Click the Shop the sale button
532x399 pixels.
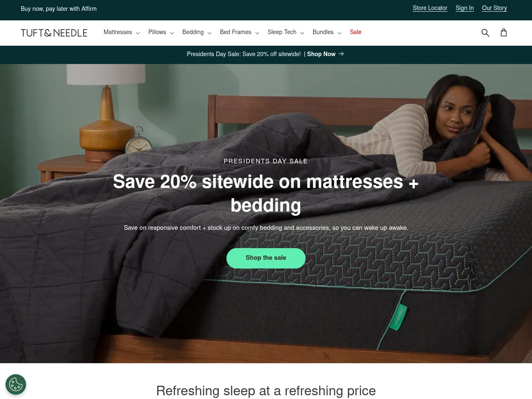[266, 258]
